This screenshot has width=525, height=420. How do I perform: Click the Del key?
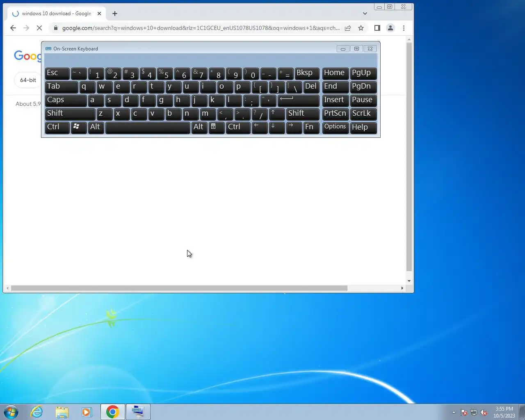coord(311,87)
